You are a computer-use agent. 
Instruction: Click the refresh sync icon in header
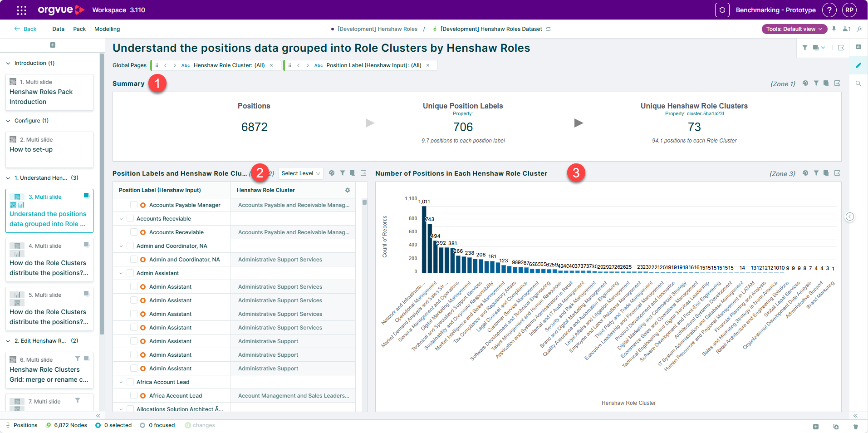722,10
